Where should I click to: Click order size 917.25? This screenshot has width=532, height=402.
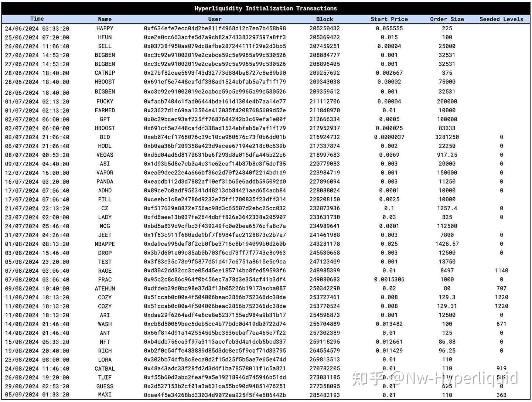(447, 155)
